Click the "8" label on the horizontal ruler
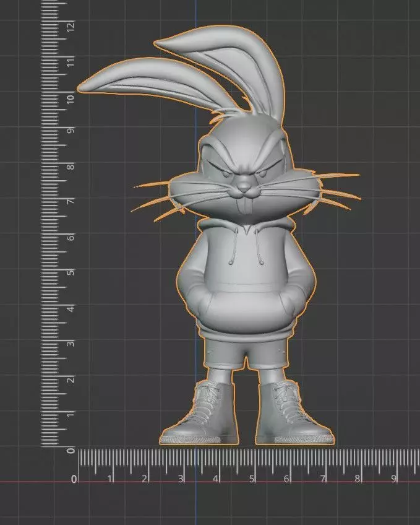This screenshot has height=525, width=420. coord(358,479)
